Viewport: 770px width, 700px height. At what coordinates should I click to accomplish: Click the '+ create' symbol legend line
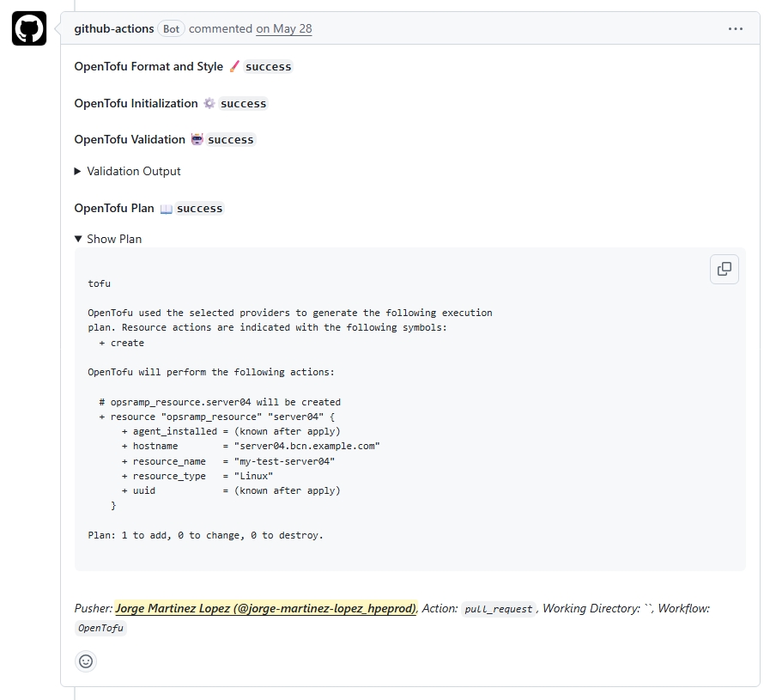121,343
